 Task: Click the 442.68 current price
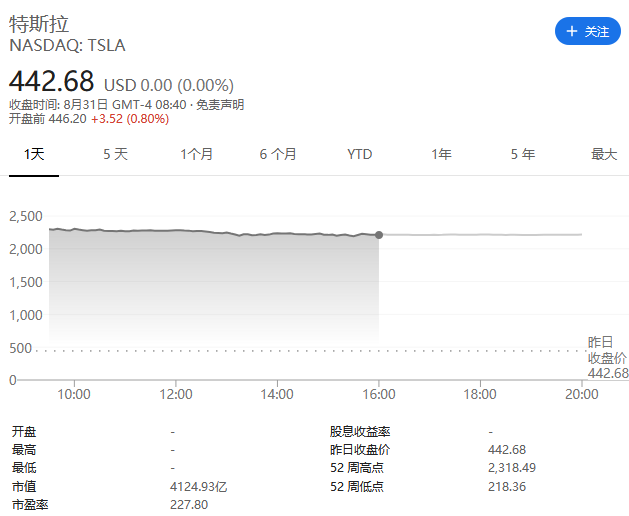[52, 80]
